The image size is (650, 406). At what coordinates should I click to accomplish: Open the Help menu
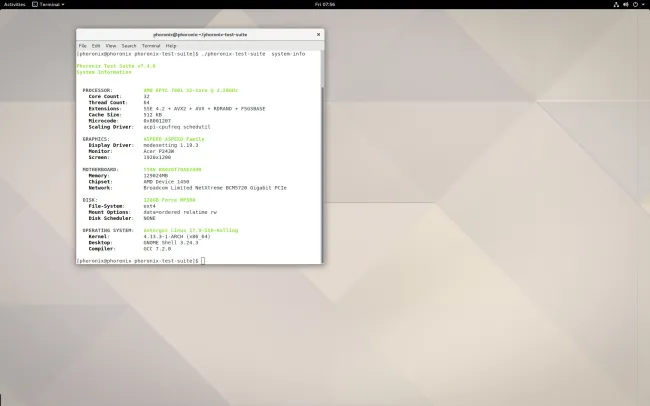171,46
